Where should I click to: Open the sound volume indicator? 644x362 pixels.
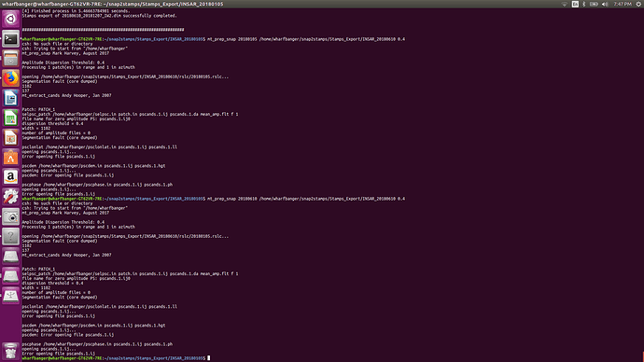click(605, 4)
